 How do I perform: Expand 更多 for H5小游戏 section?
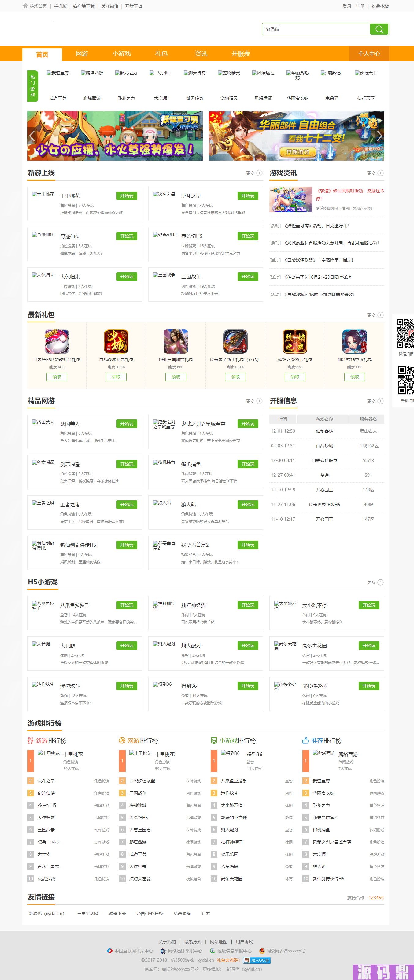(x=375, y=583)
